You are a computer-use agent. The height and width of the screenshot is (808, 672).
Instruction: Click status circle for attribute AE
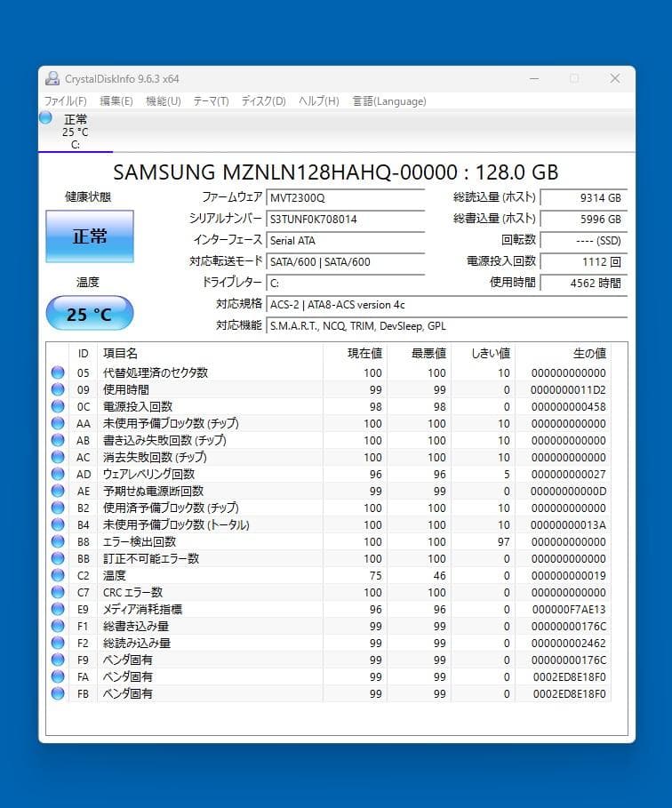tap(58, 491)
